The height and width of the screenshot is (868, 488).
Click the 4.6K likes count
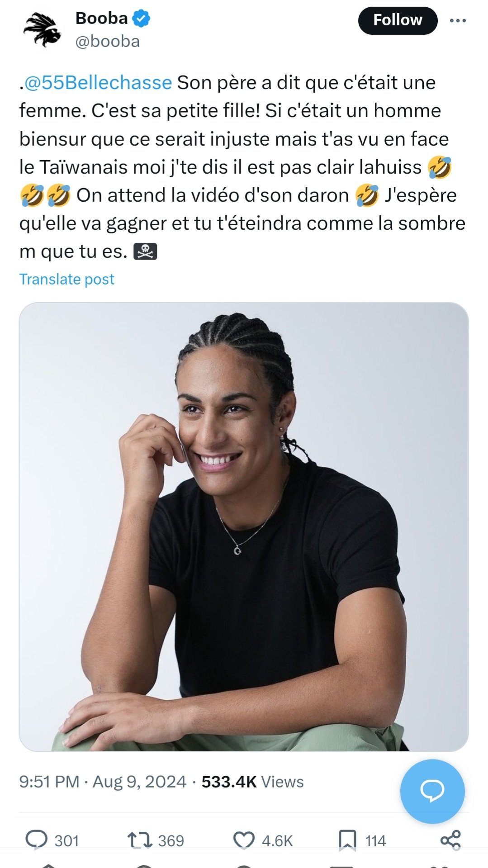point(277,841)
